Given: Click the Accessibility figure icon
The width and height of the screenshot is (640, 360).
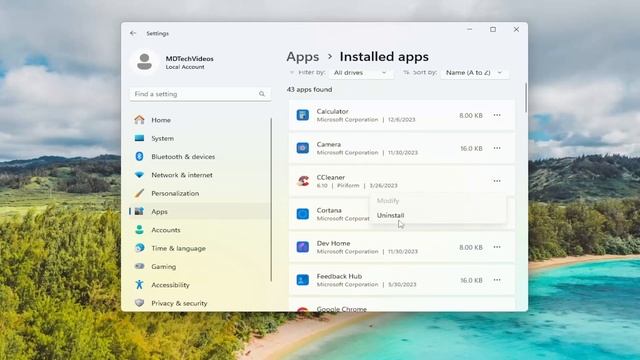Looking at the screenshot, I should coord(139,284).
